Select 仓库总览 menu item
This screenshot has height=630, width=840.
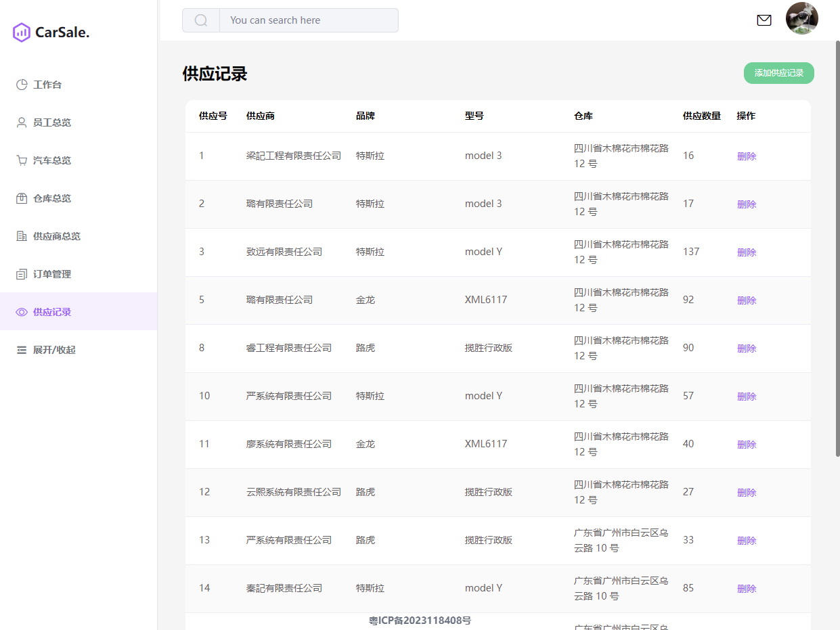[79, 198]
